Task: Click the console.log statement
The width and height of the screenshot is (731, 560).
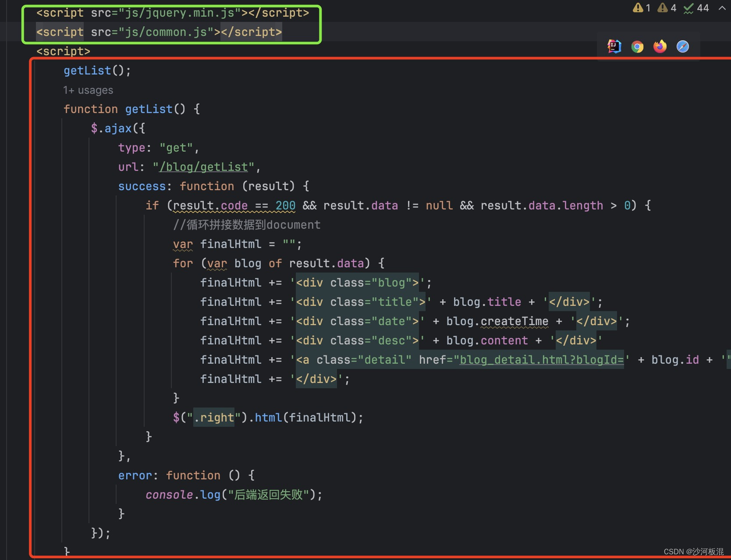Action: (183, 495)
